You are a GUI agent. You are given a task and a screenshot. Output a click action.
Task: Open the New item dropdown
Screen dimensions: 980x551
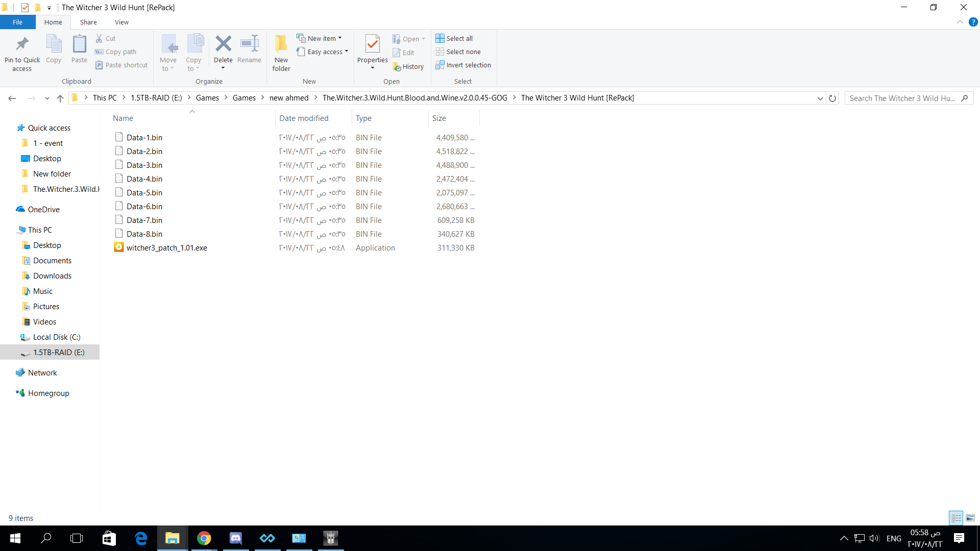[319, 38]
